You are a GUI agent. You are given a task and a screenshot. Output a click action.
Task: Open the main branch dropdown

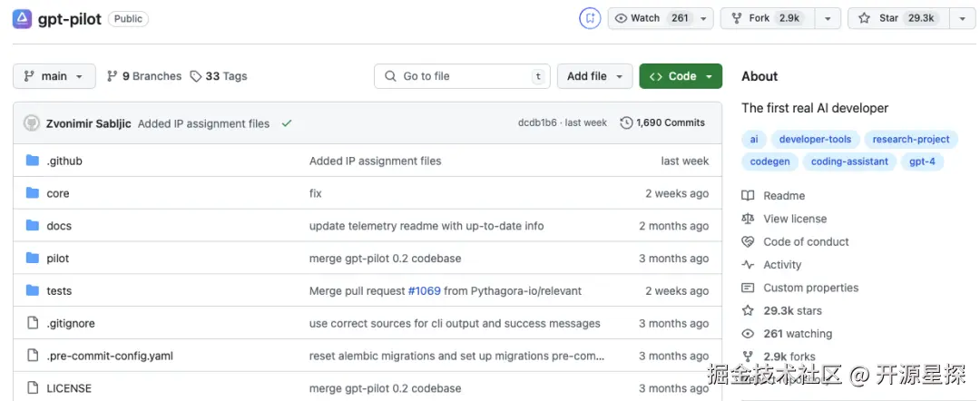pyautogui.click(x=54, y=76)
